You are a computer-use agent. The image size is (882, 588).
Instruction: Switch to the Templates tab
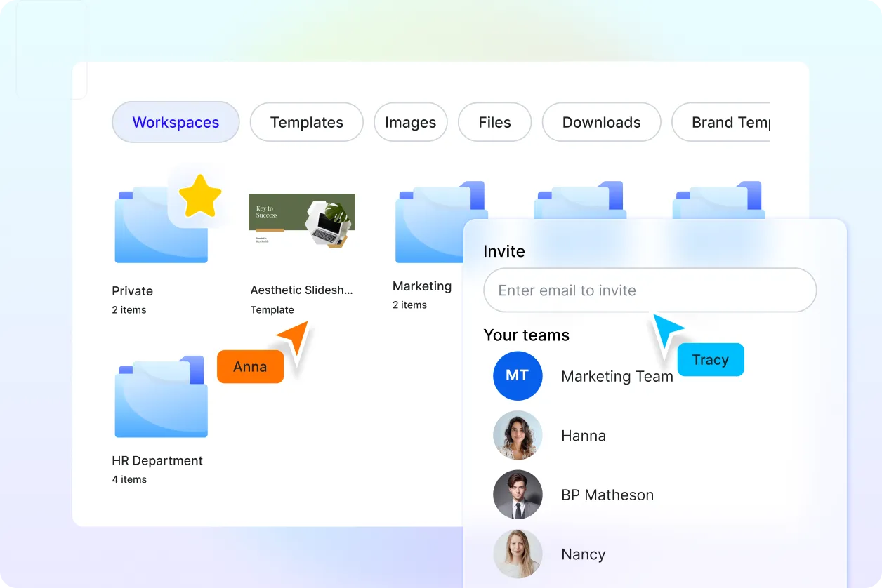point(306,122)
